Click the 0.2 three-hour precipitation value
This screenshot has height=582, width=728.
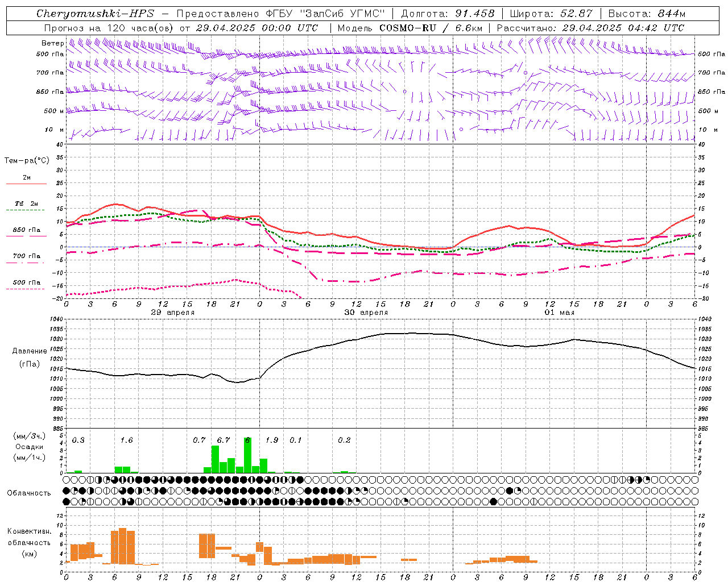(x=344, y=440)
